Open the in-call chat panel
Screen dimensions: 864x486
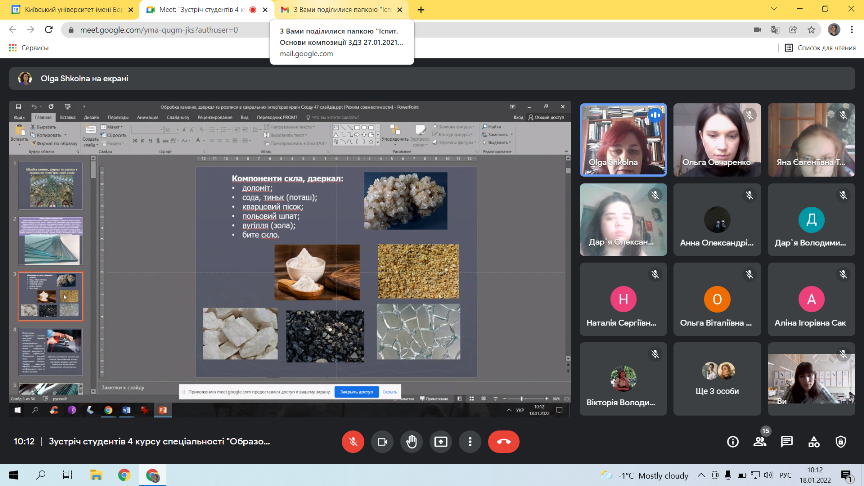pos(787,441)
